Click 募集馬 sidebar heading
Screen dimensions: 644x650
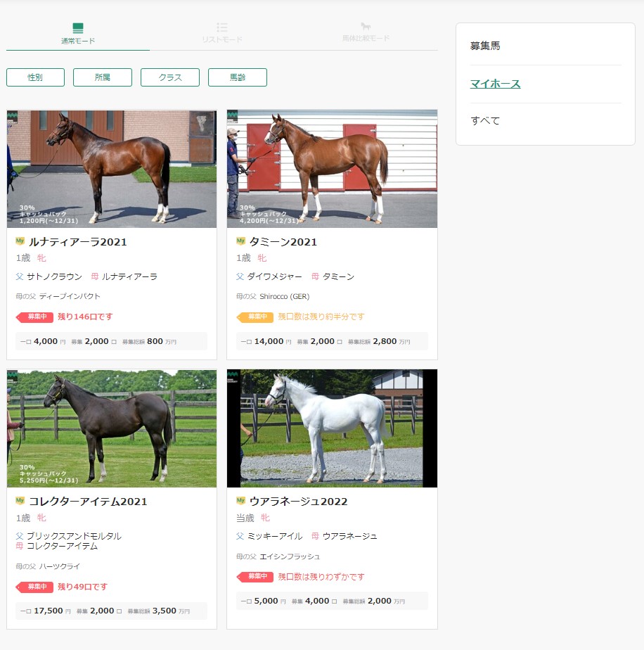coord(485,46)
